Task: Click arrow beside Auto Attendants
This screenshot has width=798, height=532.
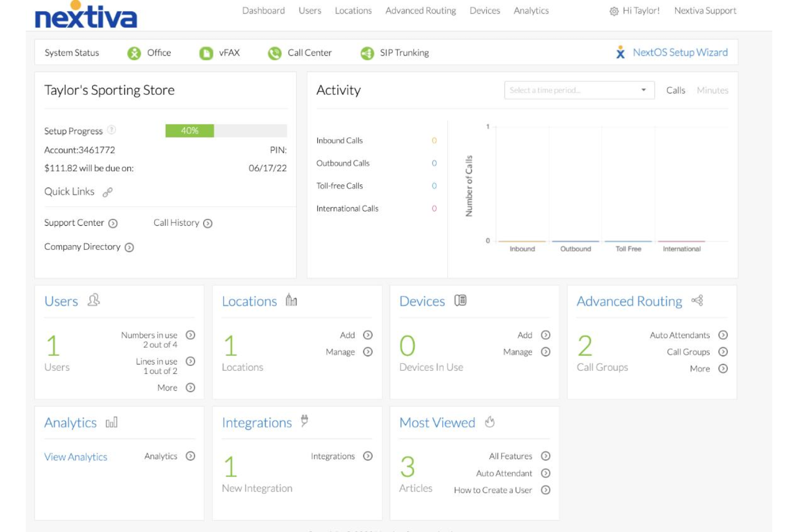Action: [723, 335]
